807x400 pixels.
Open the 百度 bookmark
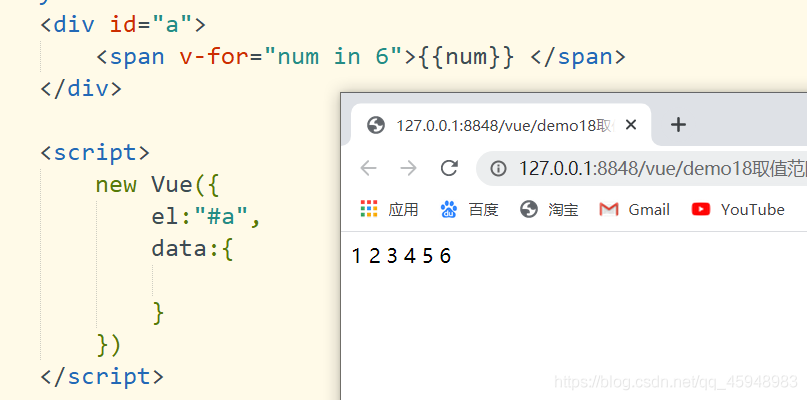tap(469, 210)
